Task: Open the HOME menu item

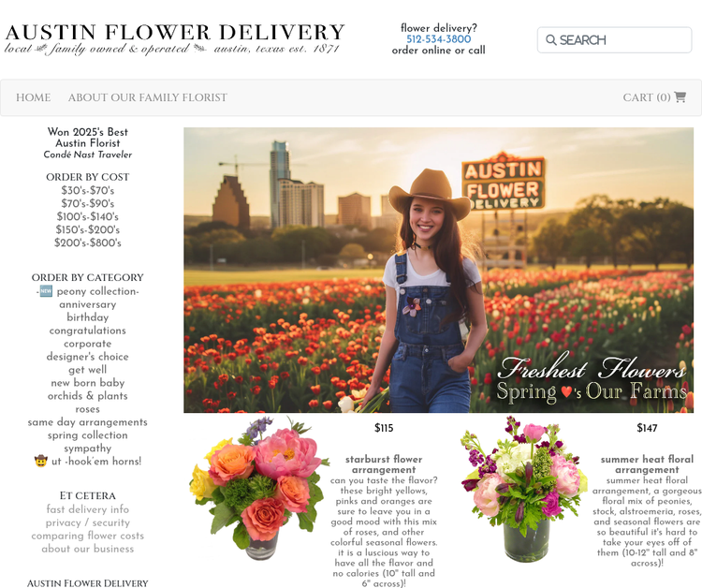Action: tap(33, 97)
